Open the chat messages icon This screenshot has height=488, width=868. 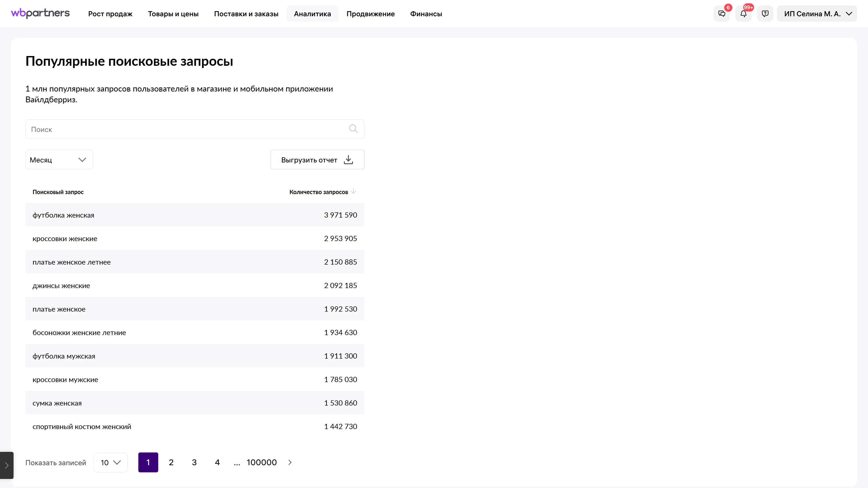[x=722, y=14]
